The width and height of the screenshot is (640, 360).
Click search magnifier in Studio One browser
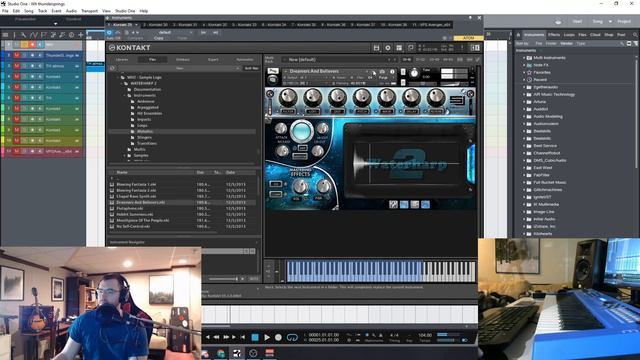click(x=635, y=35)
